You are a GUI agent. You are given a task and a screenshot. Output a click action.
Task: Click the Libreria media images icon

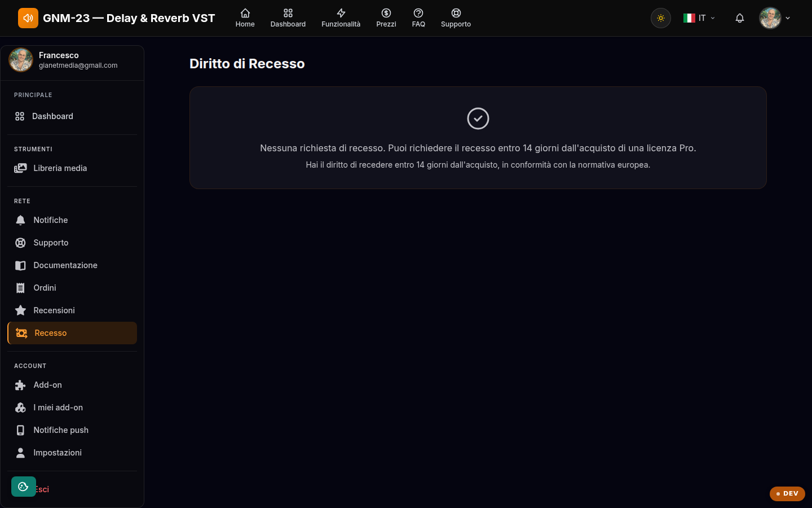20,168
